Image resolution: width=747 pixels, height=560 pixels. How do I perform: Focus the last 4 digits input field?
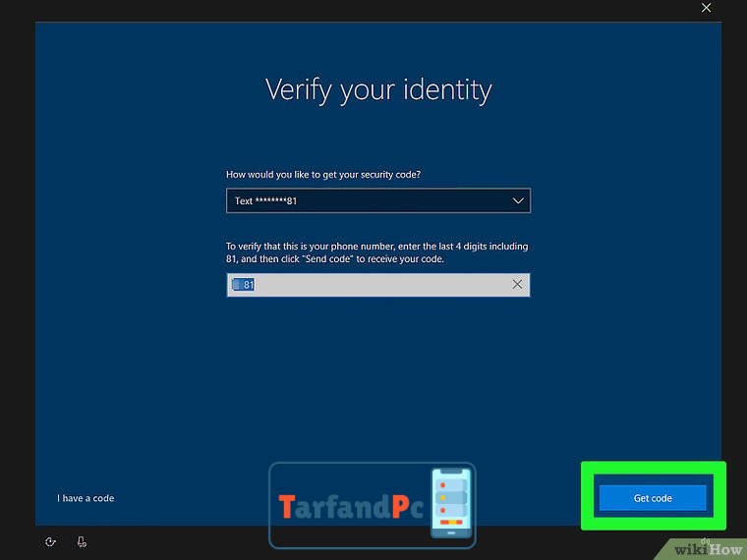point(377,285)
